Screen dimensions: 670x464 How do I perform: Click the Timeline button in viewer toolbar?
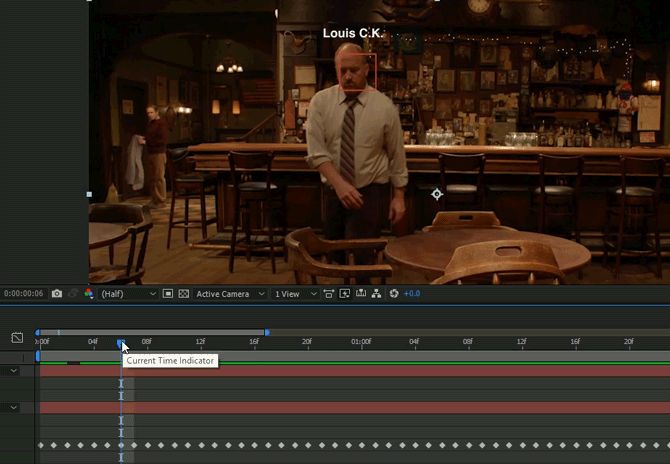pos(361,294)
